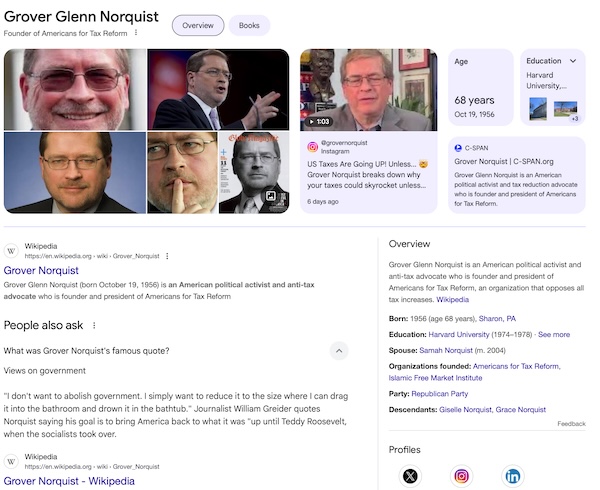Click See more in Education row

coord(554,334)
